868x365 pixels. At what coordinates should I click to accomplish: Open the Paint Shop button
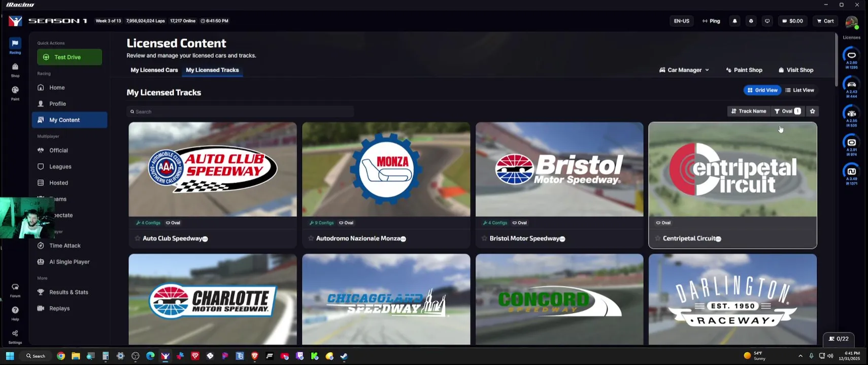click(744, 70)
